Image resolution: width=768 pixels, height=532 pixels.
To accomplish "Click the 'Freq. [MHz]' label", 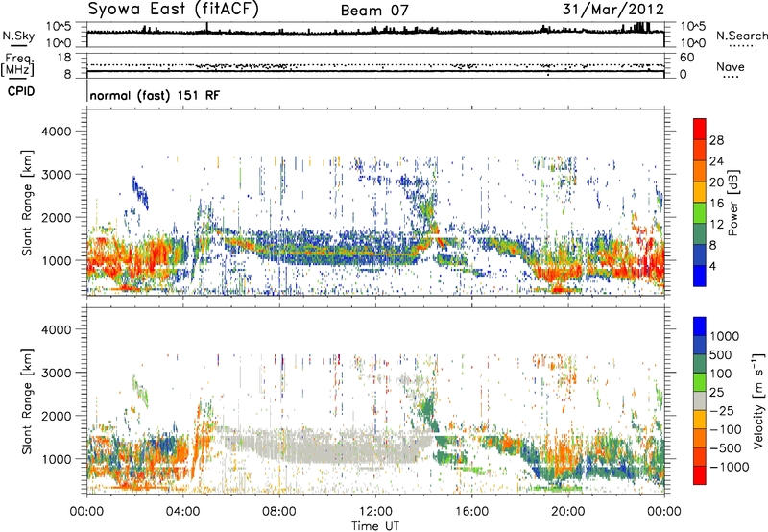I will (17, 65).
